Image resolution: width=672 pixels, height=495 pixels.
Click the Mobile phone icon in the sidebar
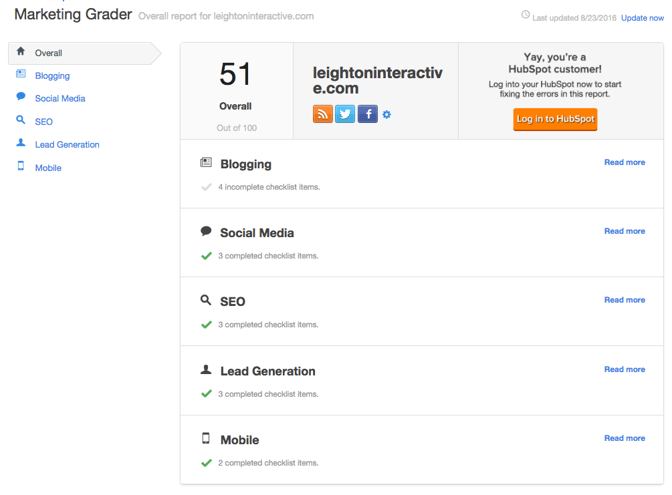[x=21, y=165]
